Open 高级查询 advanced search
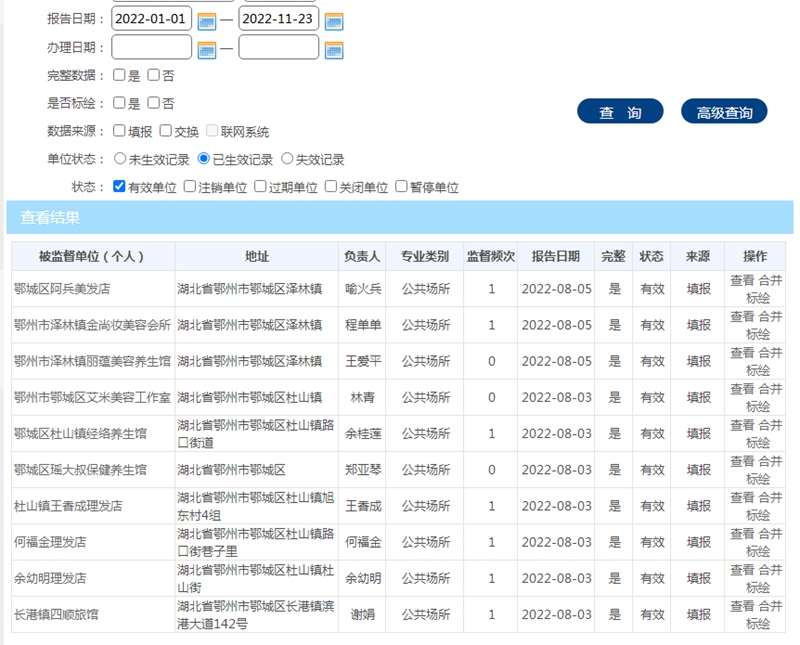The image size is (800, 645). (x=724, y=111)
